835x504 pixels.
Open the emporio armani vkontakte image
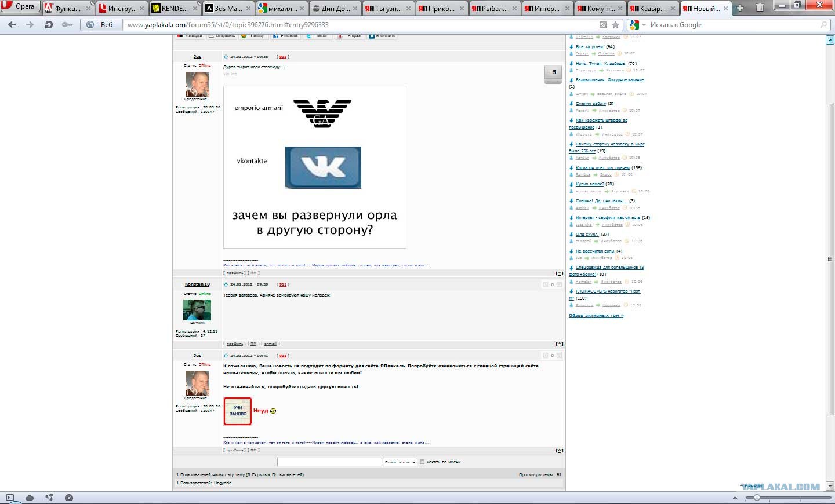pyautogui.click(x=315, y=167)
